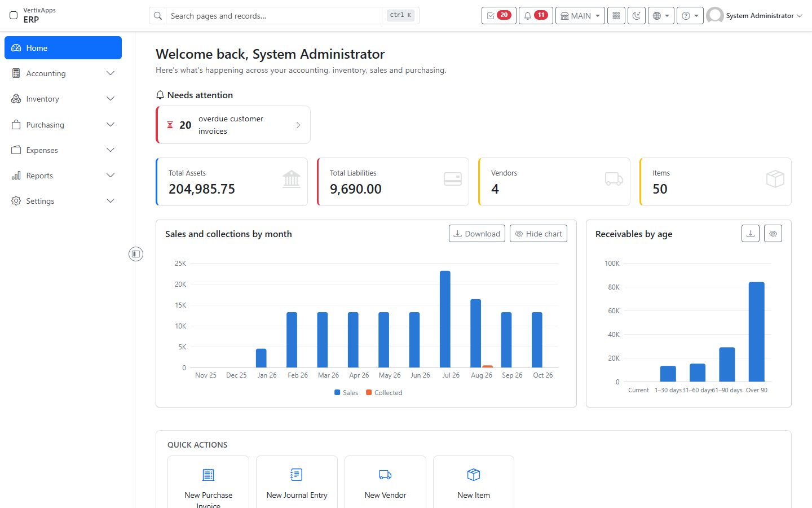Toggle dark mode with the moon icon
Image resolution: width=812 pixels, height=508 pixels.
click(637, 16)
